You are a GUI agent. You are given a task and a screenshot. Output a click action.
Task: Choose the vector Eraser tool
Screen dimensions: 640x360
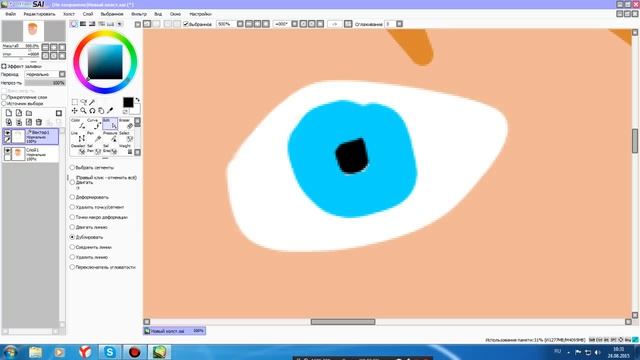126,124
